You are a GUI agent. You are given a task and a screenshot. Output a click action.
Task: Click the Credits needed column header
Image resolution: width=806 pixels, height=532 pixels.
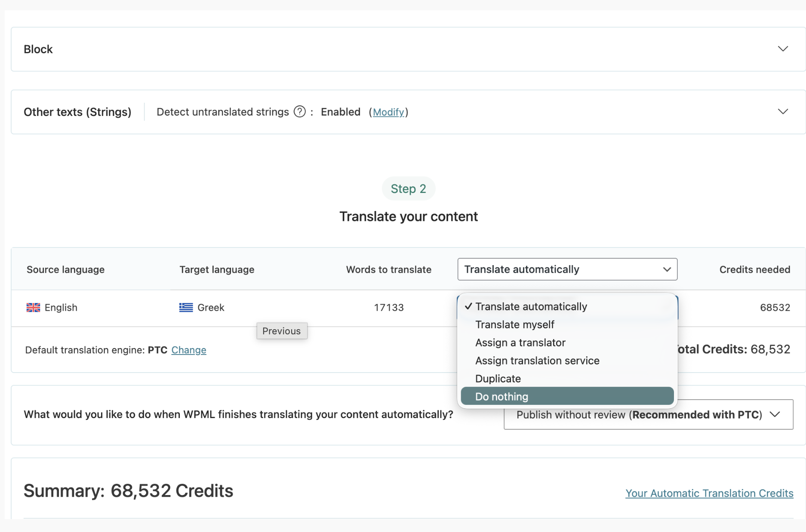click(x=754, y=269)
